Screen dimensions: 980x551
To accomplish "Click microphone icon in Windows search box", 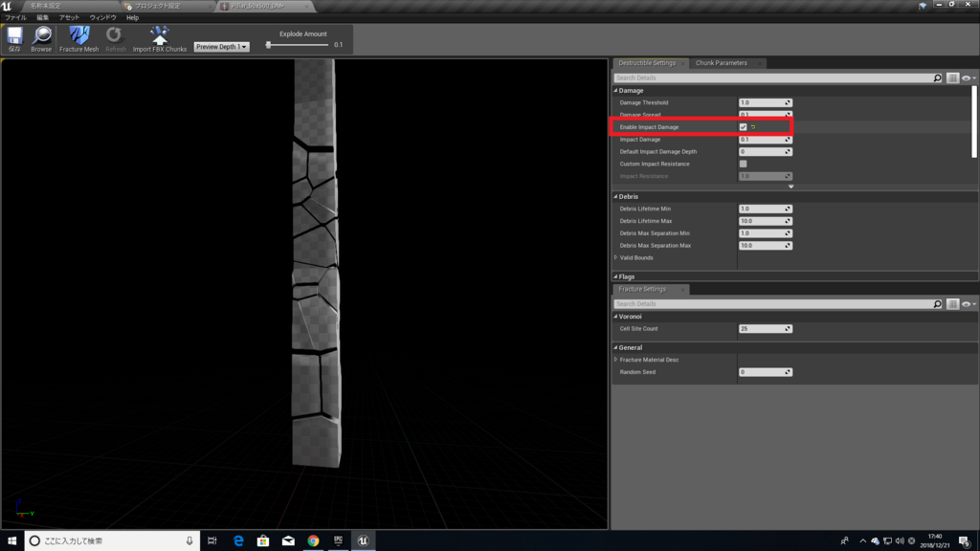I will pos(189,541).
